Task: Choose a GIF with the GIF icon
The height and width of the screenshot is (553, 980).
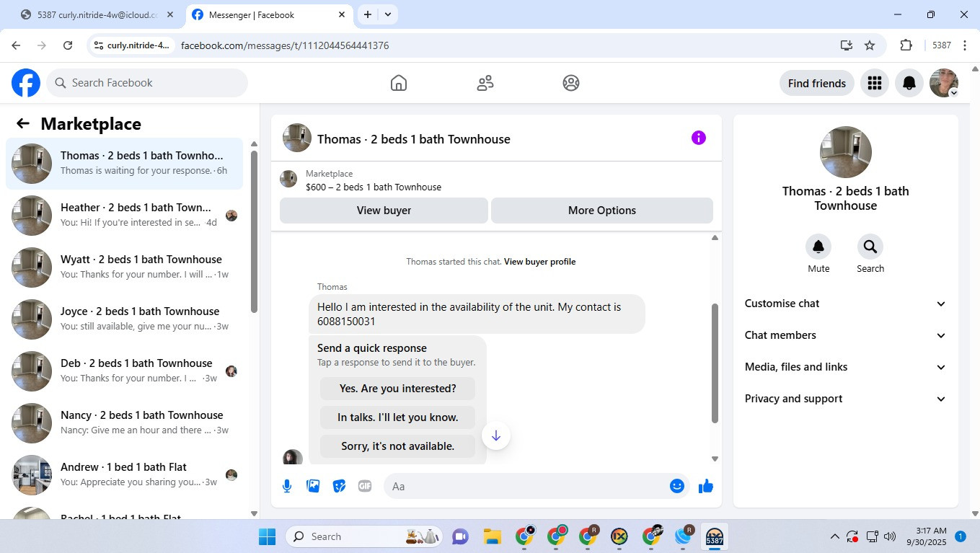Action: click(x=365, y=486)
